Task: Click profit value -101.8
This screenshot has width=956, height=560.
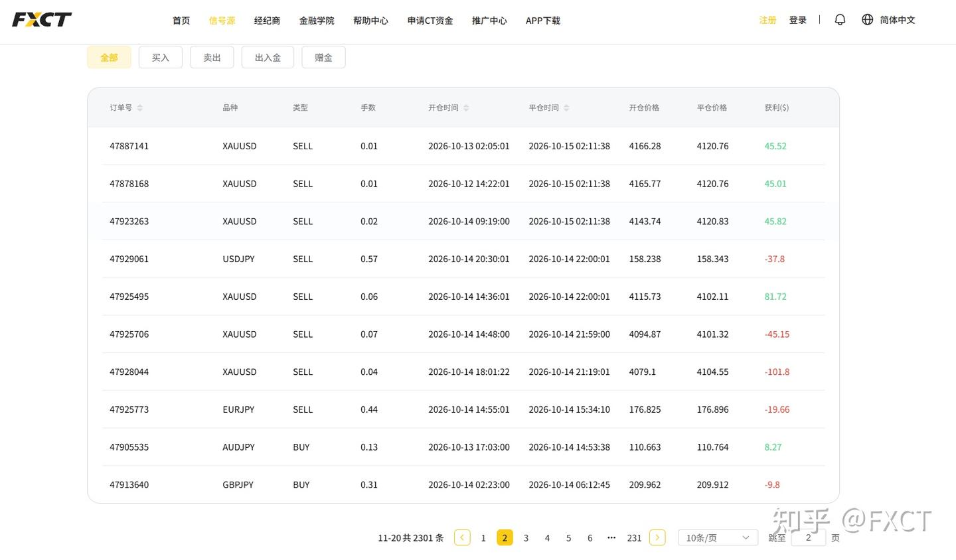Action: 777,372
